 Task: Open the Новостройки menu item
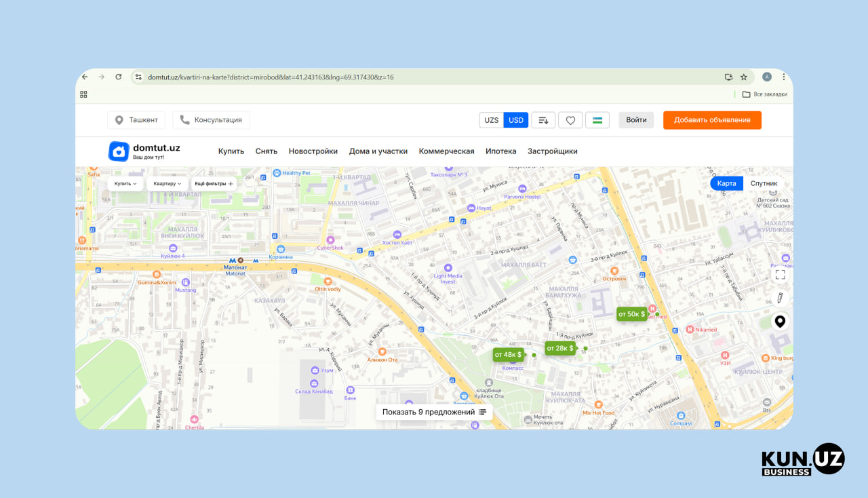click(x=313, y=151)
